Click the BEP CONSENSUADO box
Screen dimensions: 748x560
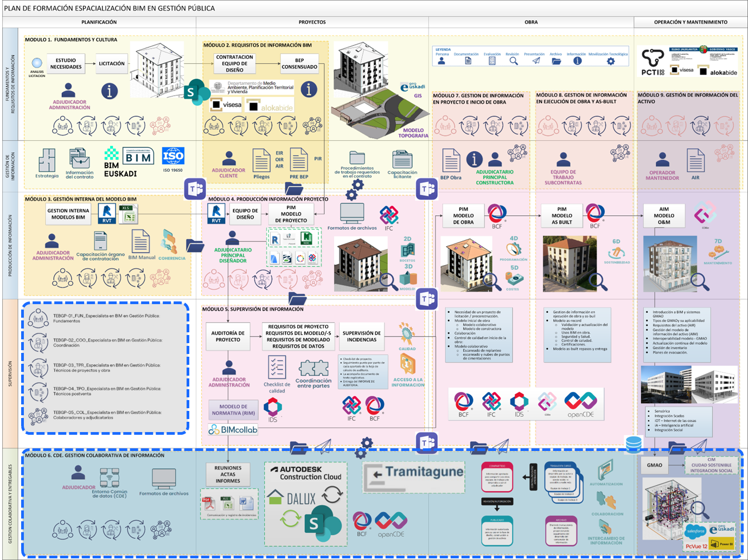tap(299, 64)
